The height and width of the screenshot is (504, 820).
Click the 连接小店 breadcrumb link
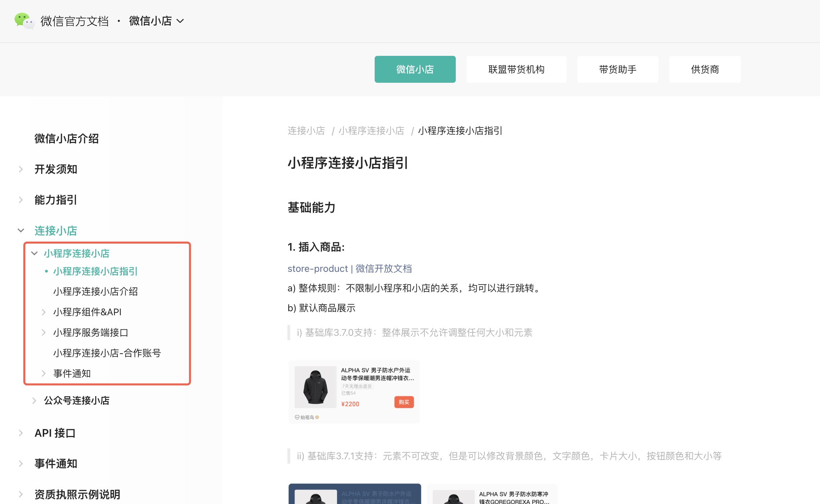tap(306, 131)
